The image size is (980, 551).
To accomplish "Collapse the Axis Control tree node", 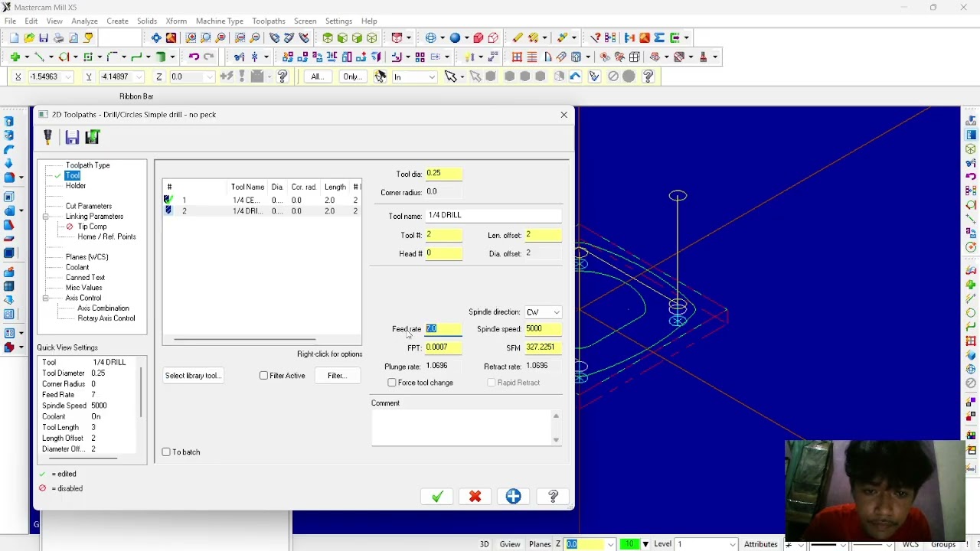I will (46, 298).
